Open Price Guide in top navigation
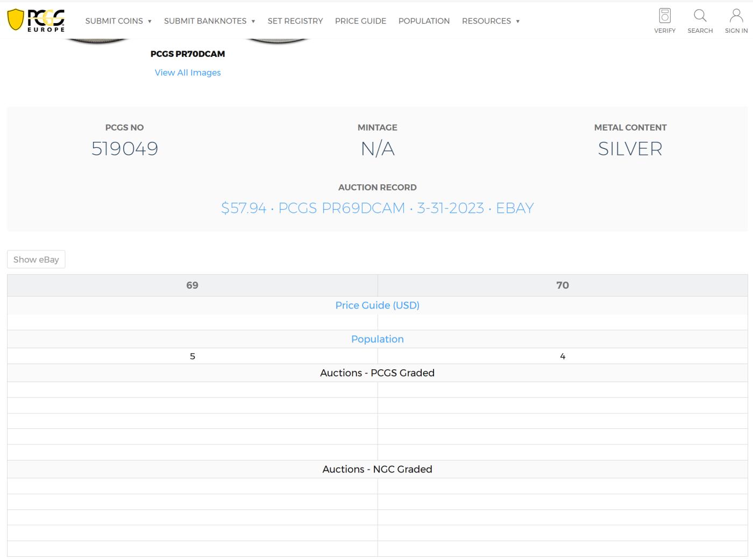Image resolution: width=753 pixels, height=560 pixels. pos(360,21)
